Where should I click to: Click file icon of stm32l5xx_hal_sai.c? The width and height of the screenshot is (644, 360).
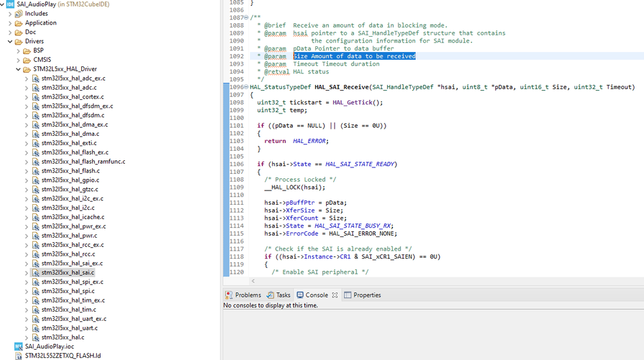pos(35,272)
